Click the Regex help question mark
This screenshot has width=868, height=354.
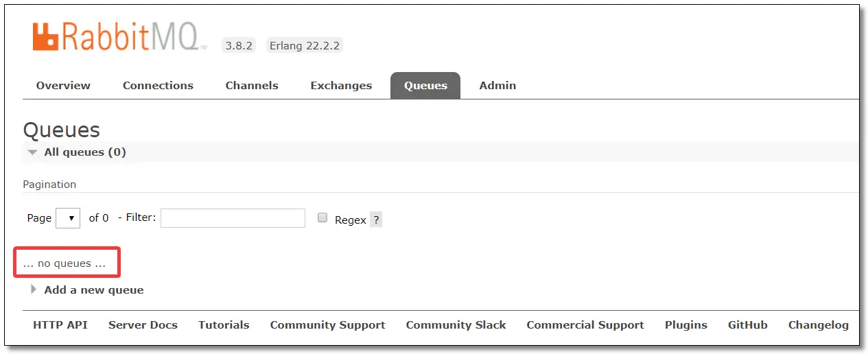coord(376,220)
